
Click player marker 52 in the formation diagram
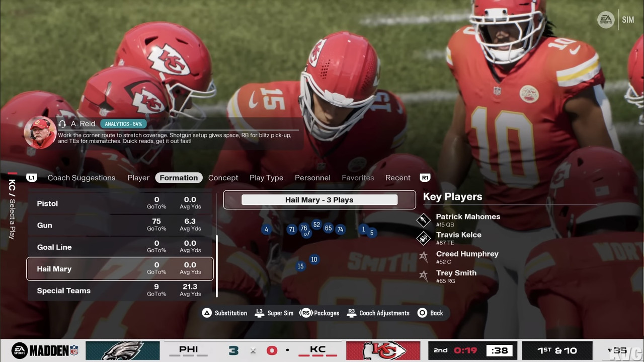pyautogui.click(x=316, y=225)
